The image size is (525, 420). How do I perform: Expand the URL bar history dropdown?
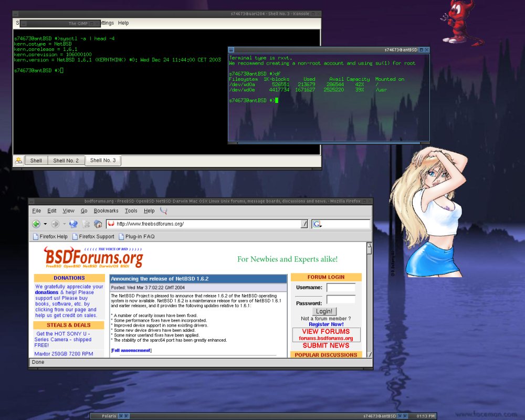(x=304, y=224)
